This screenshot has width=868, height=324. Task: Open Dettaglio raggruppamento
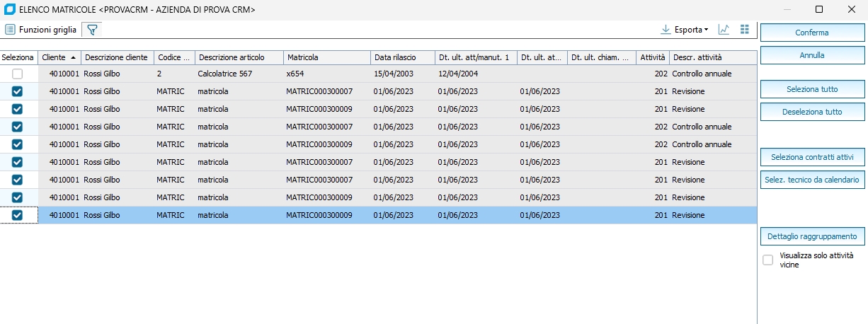point(812,236)
